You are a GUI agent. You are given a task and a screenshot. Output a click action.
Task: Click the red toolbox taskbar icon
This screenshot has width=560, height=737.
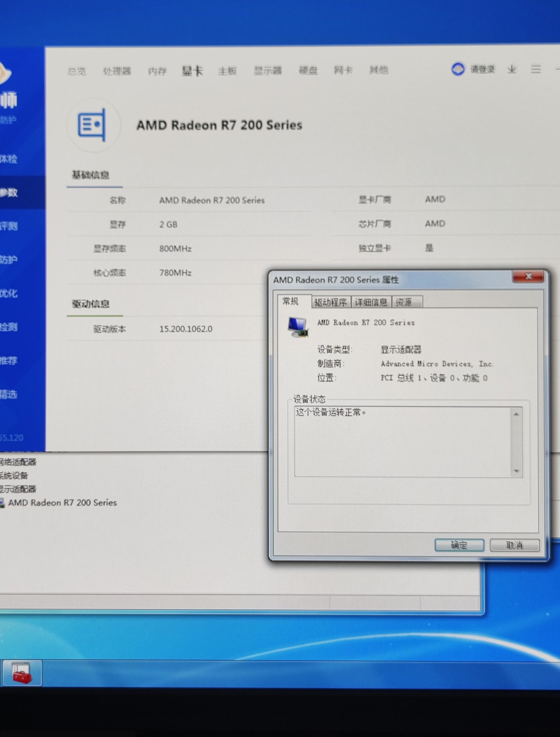(x=22, y=673)
